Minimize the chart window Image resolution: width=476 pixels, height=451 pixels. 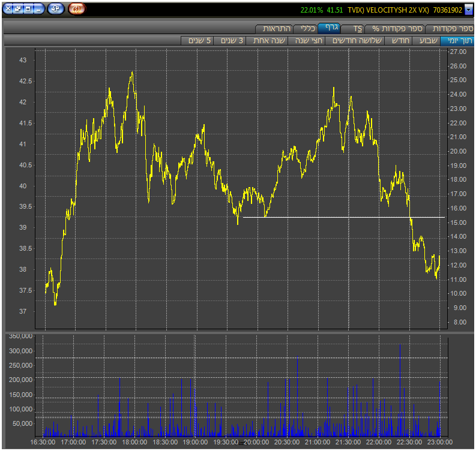(38, 9)
